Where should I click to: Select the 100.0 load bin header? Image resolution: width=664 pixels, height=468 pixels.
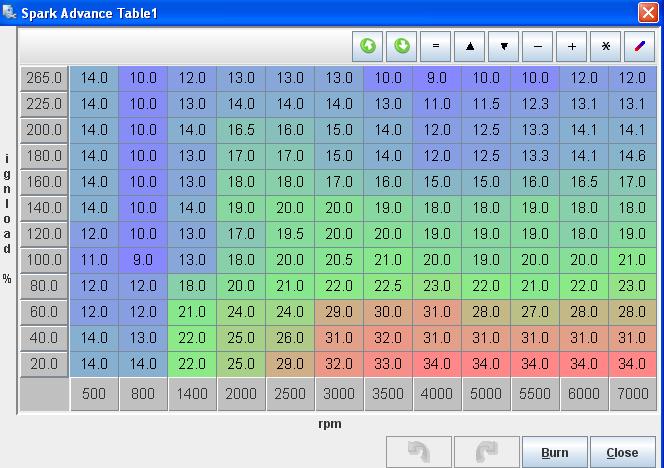[x=44, y=260]
